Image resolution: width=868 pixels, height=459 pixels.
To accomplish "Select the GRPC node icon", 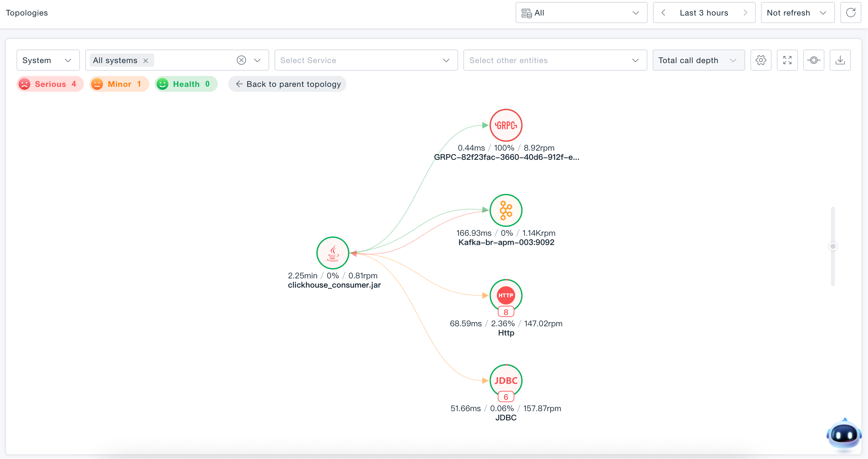I will tap(506, 125).
